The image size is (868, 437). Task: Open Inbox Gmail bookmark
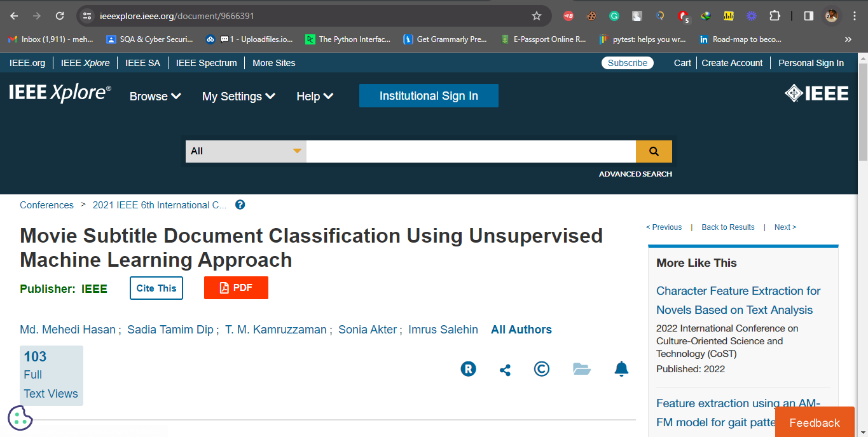coord(50,39)
